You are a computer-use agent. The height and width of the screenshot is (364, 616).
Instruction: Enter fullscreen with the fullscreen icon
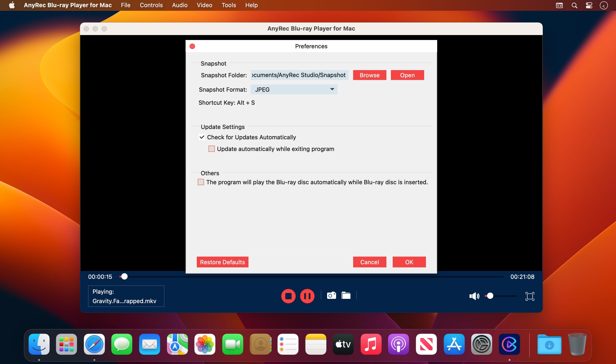click(530, 296)
